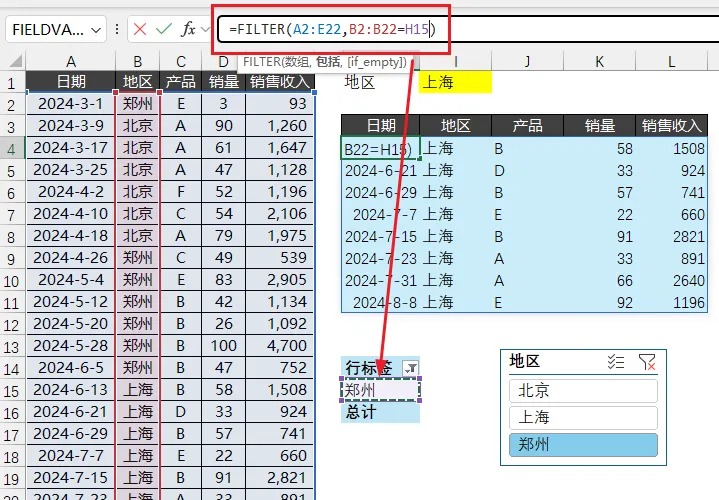Select column K header
Image resolution: width=719 pixels, height=500 pixels.
click(x=599, y=61)
